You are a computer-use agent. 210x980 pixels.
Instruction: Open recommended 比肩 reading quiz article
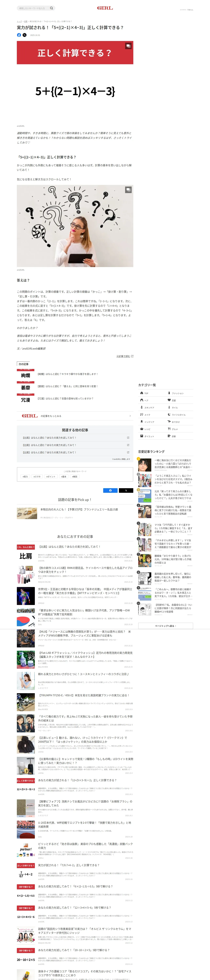pos(75,554)
